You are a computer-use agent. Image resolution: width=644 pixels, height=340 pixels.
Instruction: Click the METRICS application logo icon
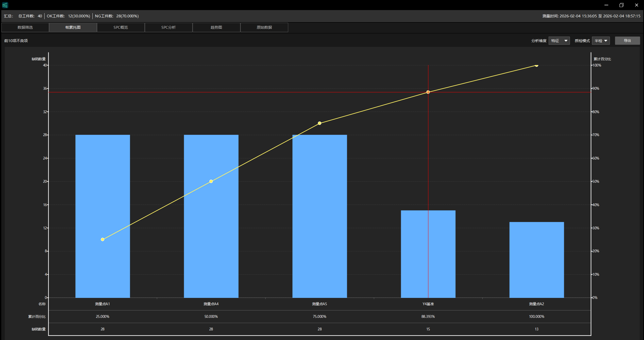(5, 5)
